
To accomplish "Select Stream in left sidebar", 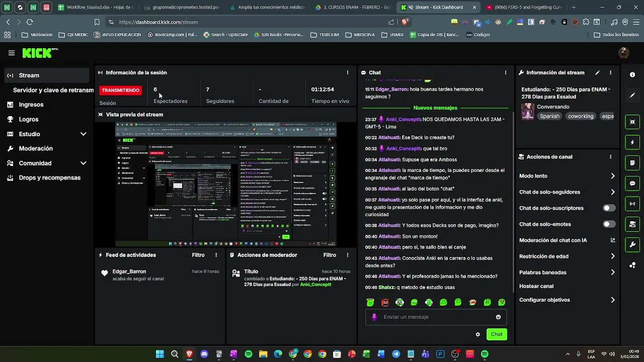I will click(47, 75).
